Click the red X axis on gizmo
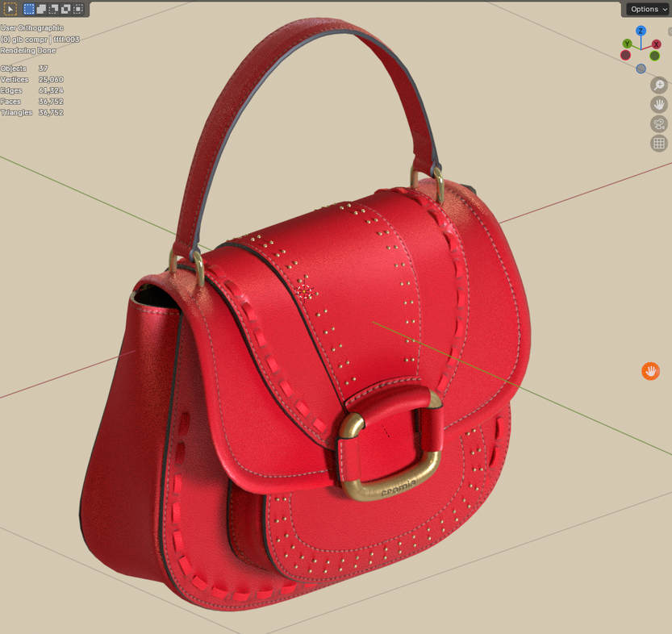Viewport: 672px width, 634px height. pos(657,44)
